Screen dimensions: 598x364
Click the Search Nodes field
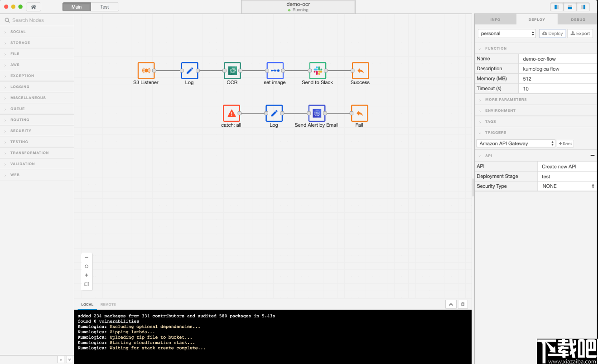click(x=37, y=20)
